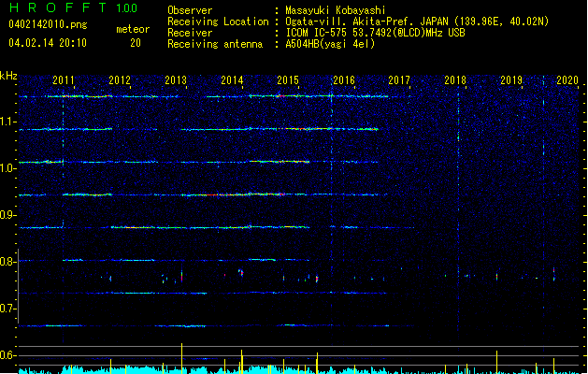The image size is (588, 374).
Task: Click the date stamp 04.02.14 20:10
Action: (48, 43)
